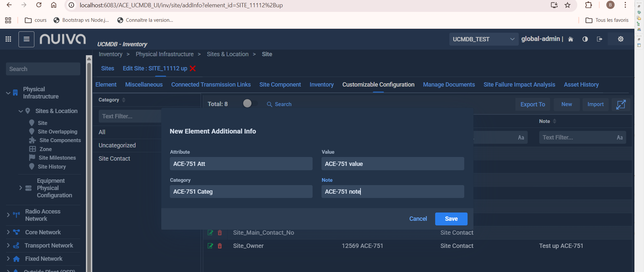Expand the Radio Access Network tree node

[x=8, y=215]
